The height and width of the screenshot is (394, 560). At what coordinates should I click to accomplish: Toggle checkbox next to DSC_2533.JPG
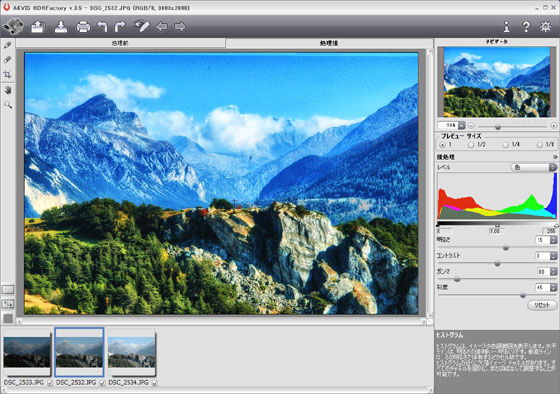(50, 383)
